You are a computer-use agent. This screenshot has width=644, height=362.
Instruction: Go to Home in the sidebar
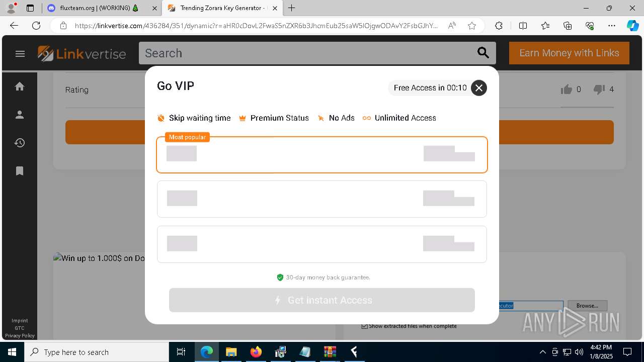(x=20, y=86)
